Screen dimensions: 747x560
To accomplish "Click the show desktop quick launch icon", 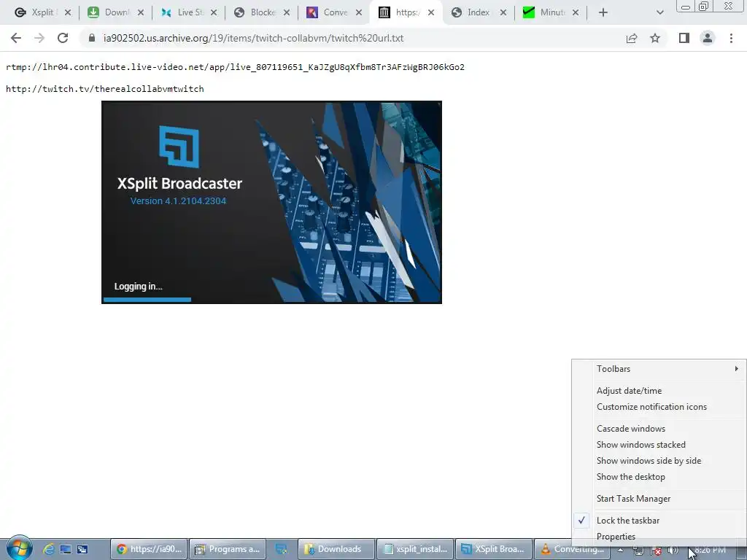I will point(66,549).
